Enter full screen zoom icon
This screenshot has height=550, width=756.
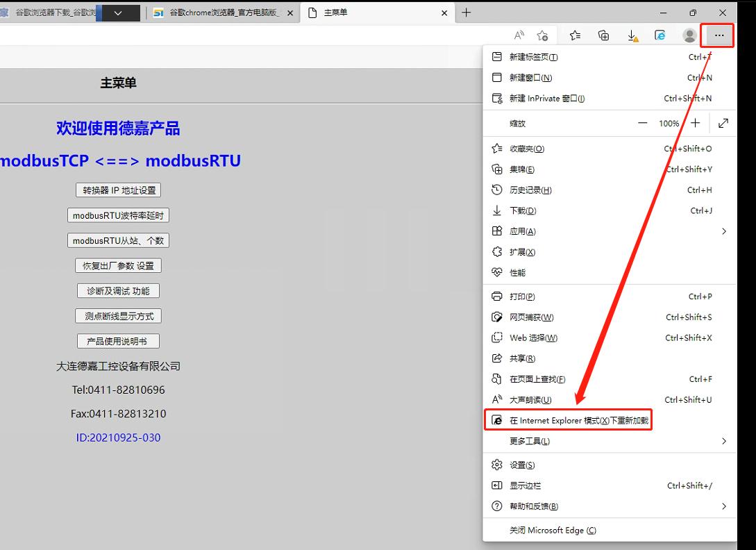723,123
